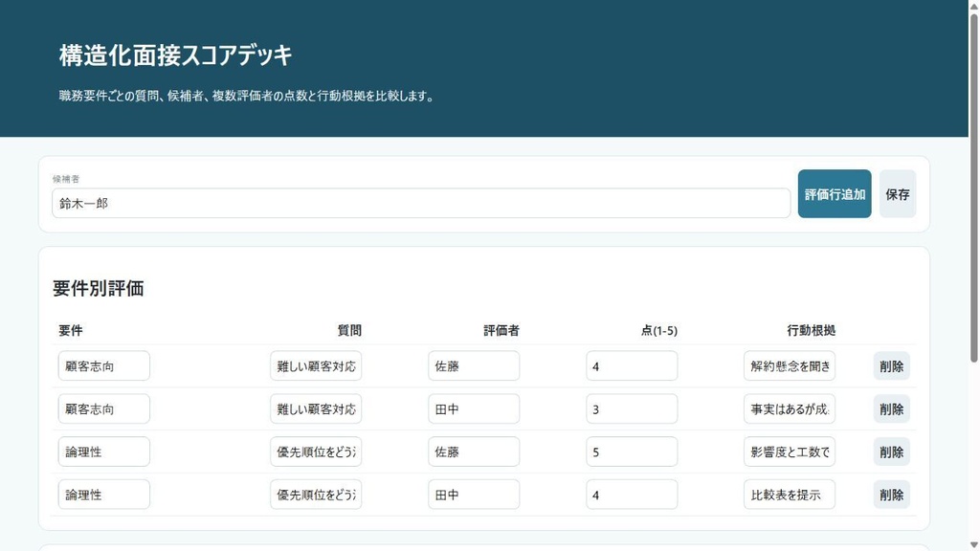Image resolution: width=980 pixels, height=551 pixels.
Task: Edit the 行動根拠 field 比較表を提示
Action: [790, 495]
